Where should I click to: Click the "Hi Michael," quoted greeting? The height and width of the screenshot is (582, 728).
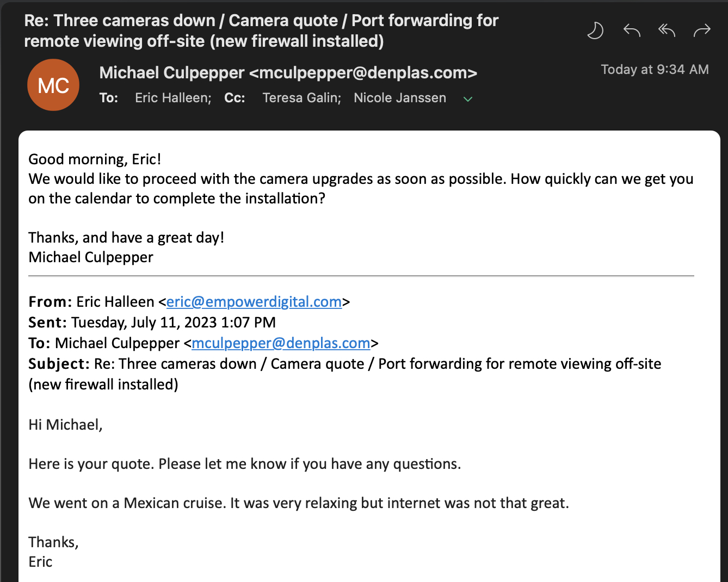click(65, 425)
